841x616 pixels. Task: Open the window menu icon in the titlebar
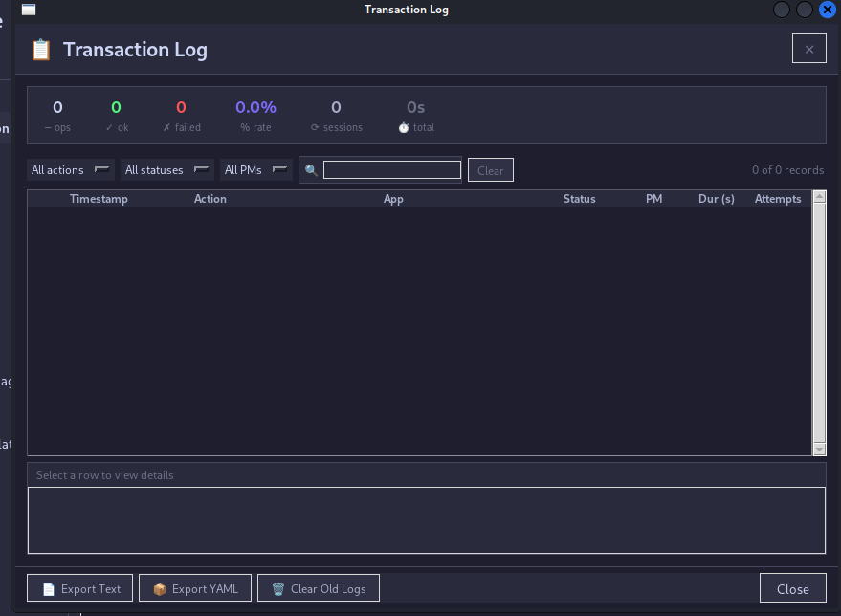pos(29,10)
